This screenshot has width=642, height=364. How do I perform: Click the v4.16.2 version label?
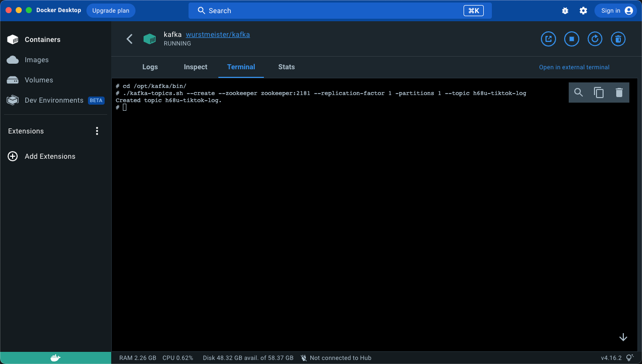611,358
